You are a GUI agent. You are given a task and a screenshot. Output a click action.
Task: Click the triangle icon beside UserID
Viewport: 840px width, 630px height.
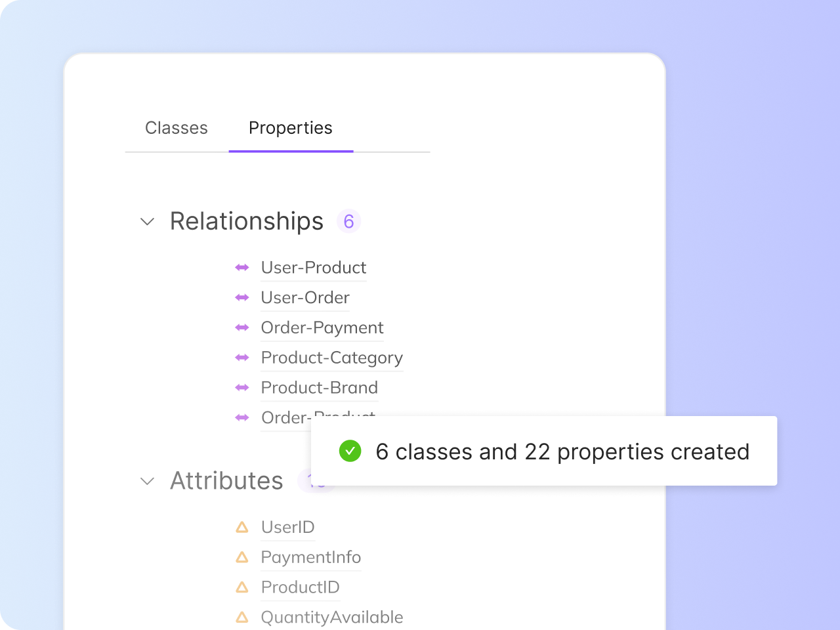click(241, 527)
